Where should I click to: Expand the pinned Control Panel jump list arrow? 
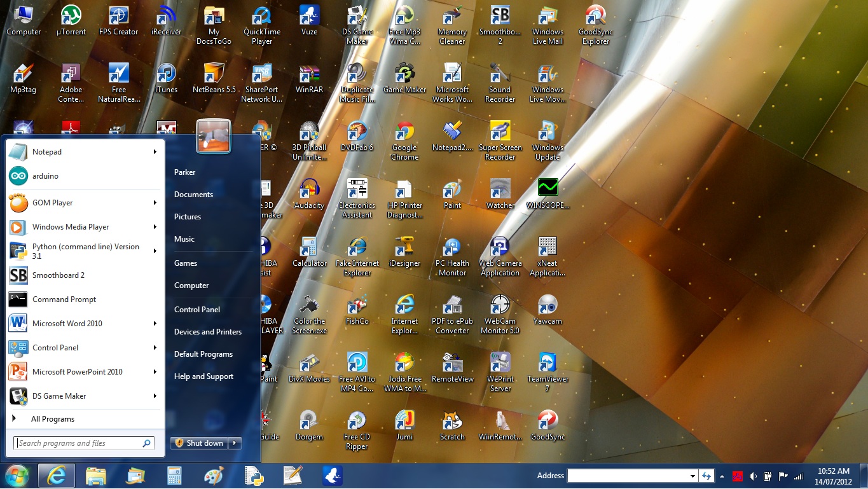pos(155,348)
